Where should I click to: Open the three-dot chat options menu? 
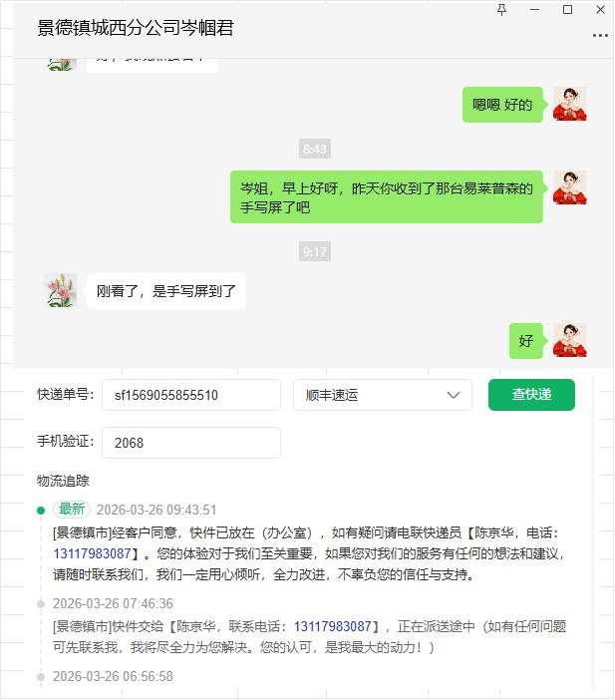[x=600, y=35]
